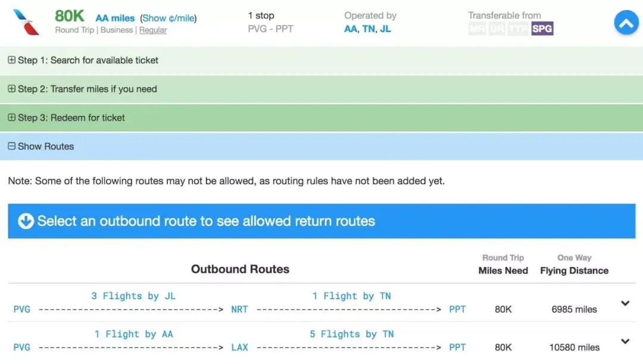Open the AA, TN, JL operators link
643x364 pixels.
(x=367, y=29)
